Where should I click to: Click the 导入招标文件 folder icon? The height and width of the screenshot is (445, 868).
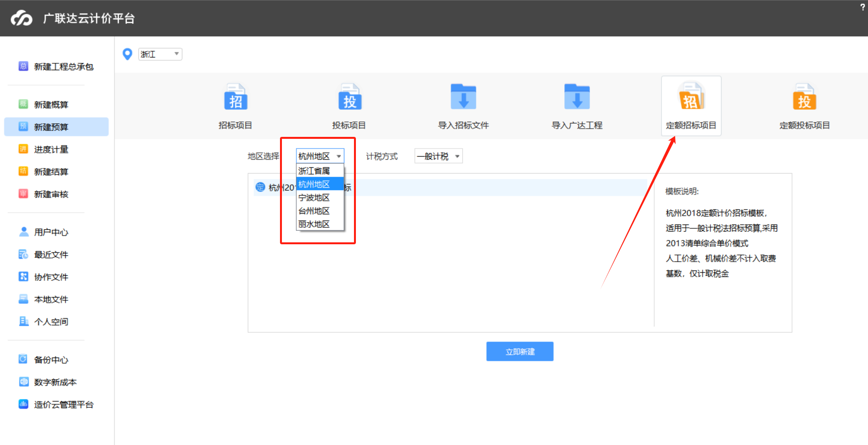pyautogui.click(x=463, y=97)
